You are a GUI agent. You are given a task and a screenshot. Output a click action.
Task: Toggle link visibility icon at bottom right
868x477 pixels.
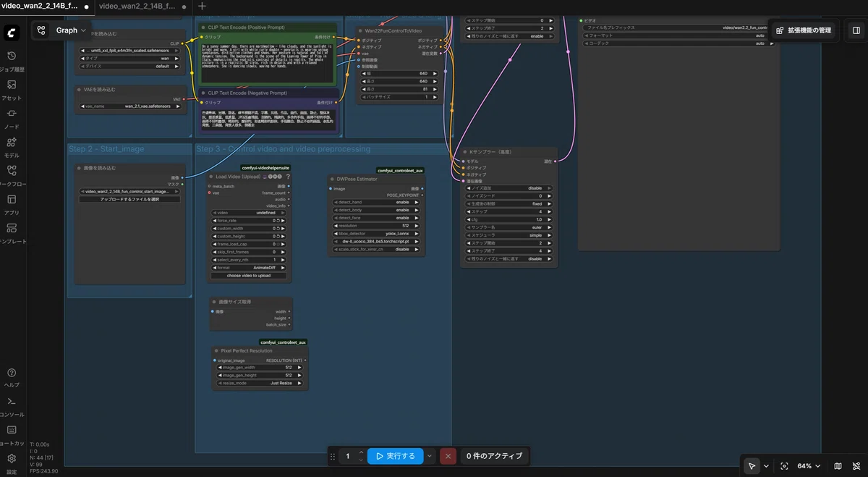pyautogui.click(x=855, y=466)
